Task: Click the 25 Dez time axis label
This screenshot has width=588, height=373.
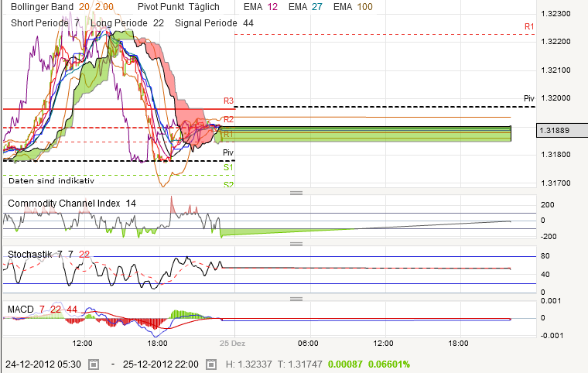Action: [x=233, y=344]
